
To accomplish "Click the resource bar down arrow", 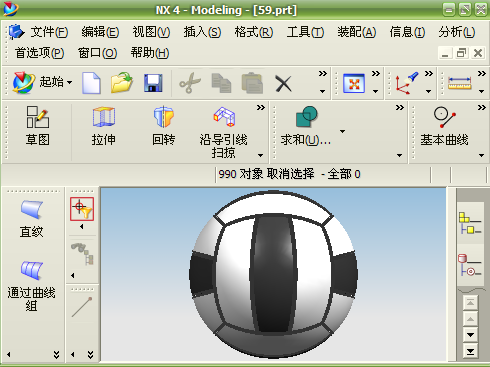I will pos(470,335).
